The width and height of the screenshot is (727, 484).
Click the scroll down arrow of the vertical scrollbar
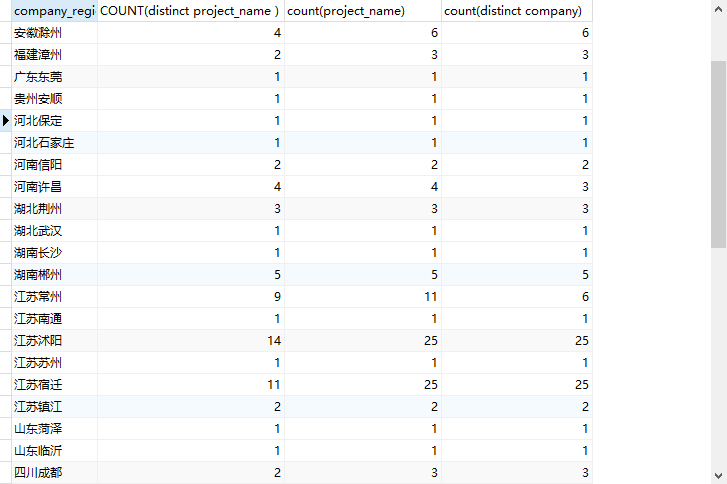(x=719, y=475)
